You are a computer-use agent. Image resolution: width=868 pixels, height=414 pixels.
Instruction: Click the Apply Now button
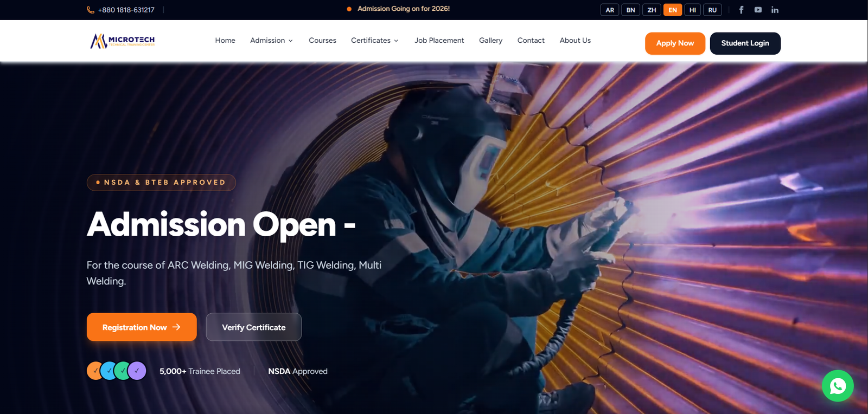(675, 43)
